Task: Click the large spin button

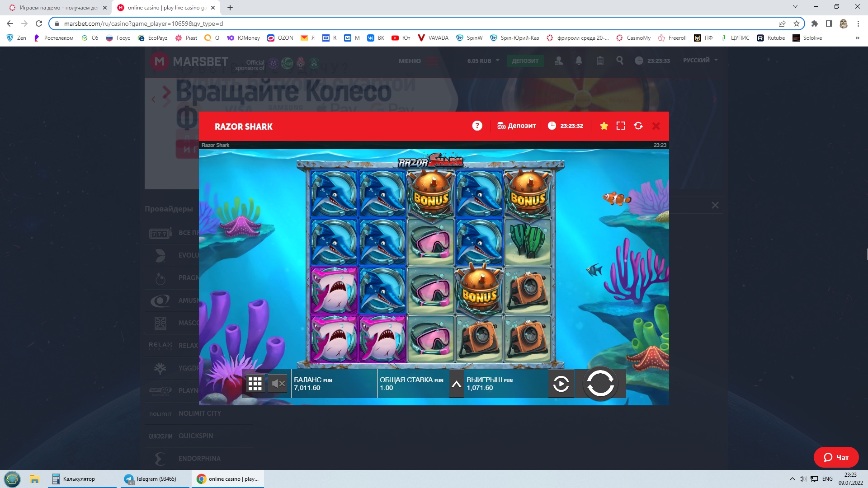Action: 600,384
